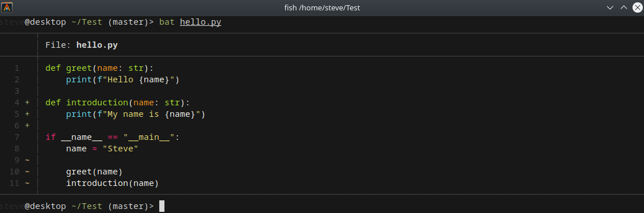Screen dimensions: 644x213
Task: Click the terminal cursor block at the prompt
Action: click(x=162, y=206)
